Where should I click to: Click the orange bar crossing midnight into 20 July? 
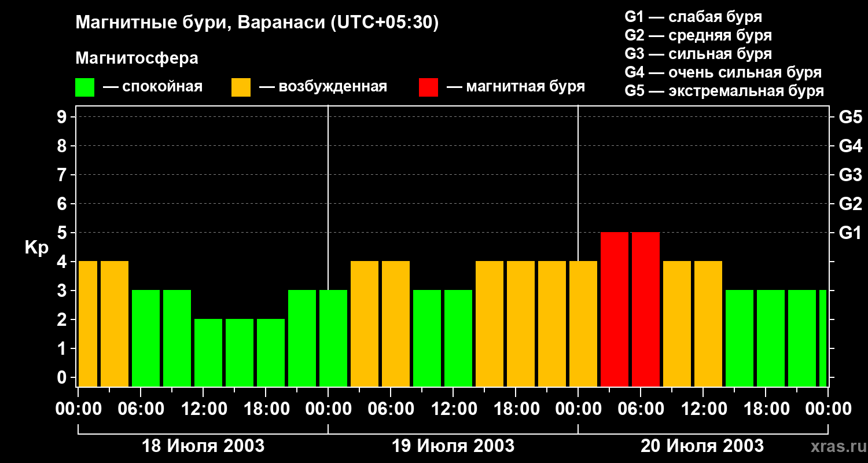[583, 324]
